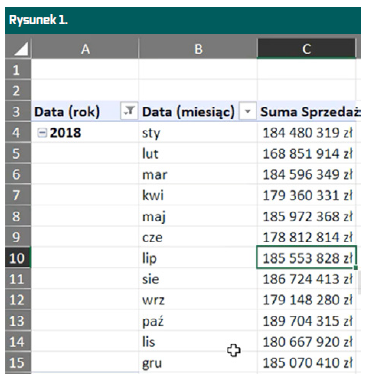Select the cze month cell
Viewport: 366px width, 380px height.
198,237
